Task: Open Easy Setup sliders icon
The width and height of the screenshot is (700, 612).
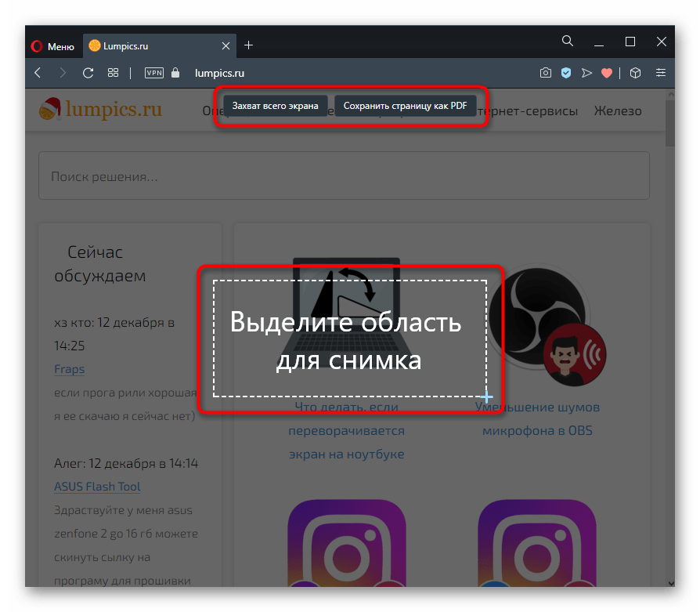Action: pos(662,73)
